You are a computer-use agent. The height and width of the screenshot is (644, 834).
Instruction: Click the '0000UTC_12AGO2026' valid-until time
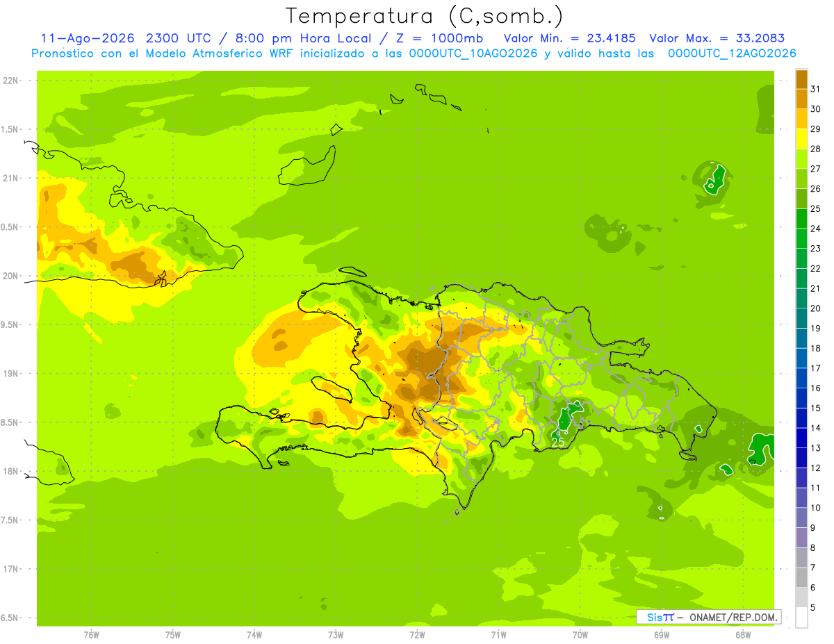coord(732,53)
